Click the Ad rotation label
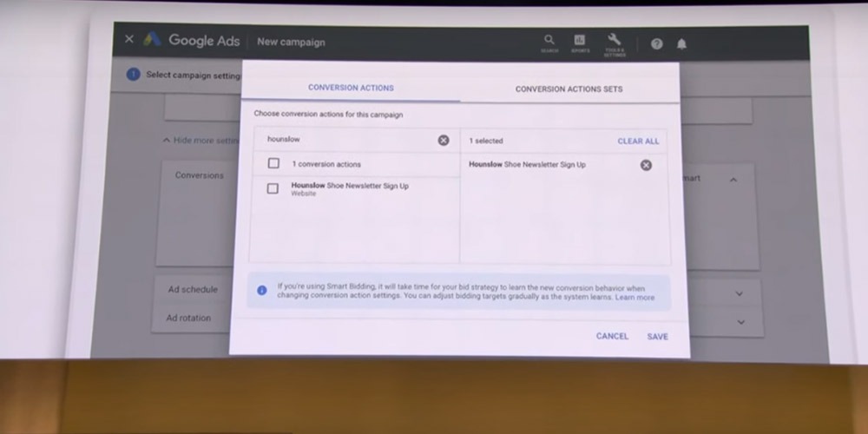 click(x=188, y=318)
